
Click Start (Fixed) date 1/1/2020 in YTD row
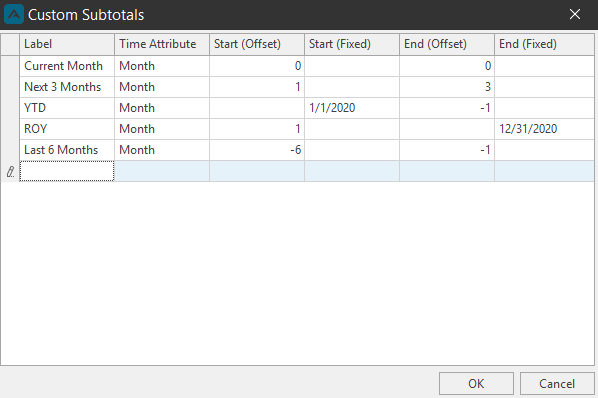pyautogui.click(x=352, y=108)
